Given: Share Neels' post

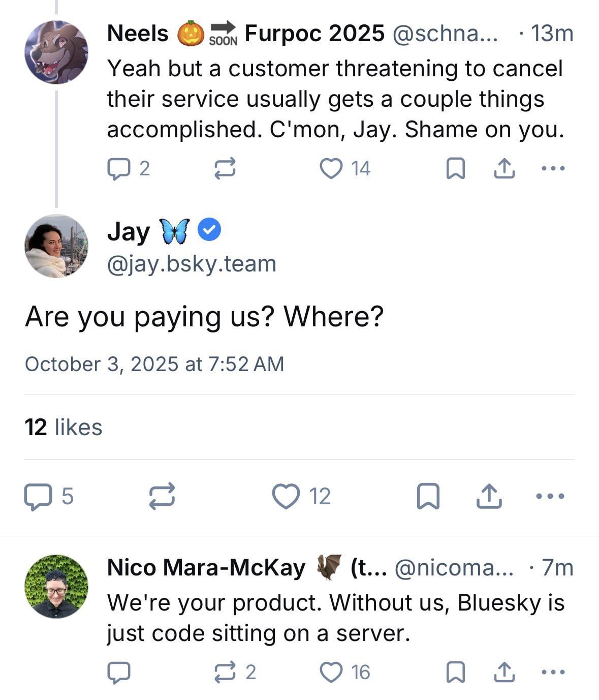Looking at the screenshot, I should coord(505,168).
